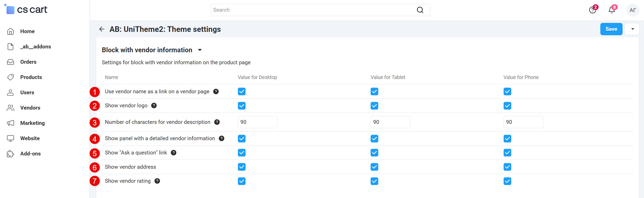
Task: Open Orders in the sidebar menu
Action: pyautogui.click(x=28, y=62)
